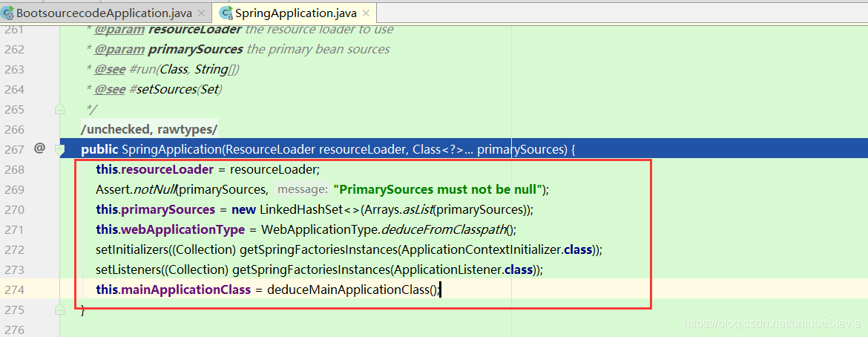Viewport: 868px width, 337px height.
Task: Click 'ApplicationListener.class' argument
Action: (x=464, y=269)
